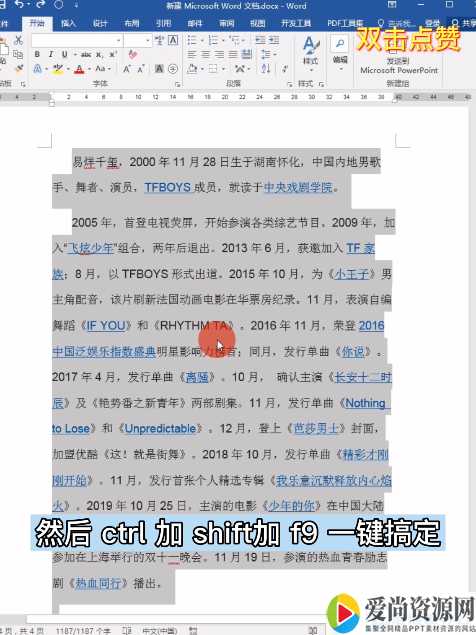The width and height of the screenshot is (476, 635).
Task: Open the TFBOYS hyperlink
Action: (167, 188)
